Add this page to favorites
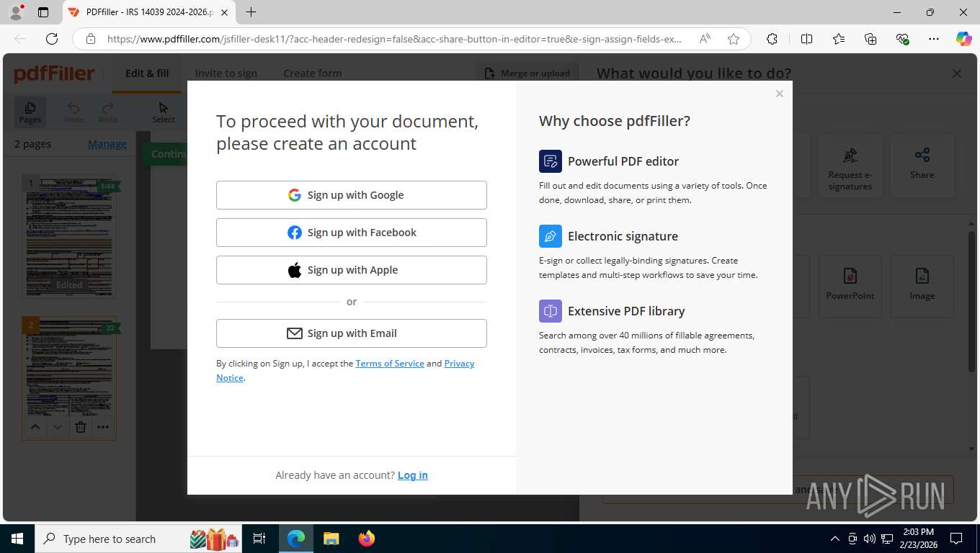The image size is (980, 553). [x=734, y=39]
